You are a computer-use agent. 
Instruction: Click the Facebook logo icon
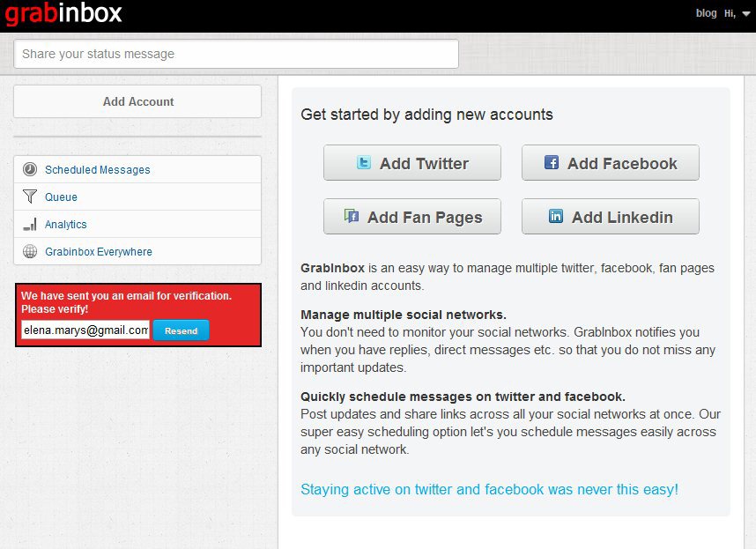[x=552, y=163]
